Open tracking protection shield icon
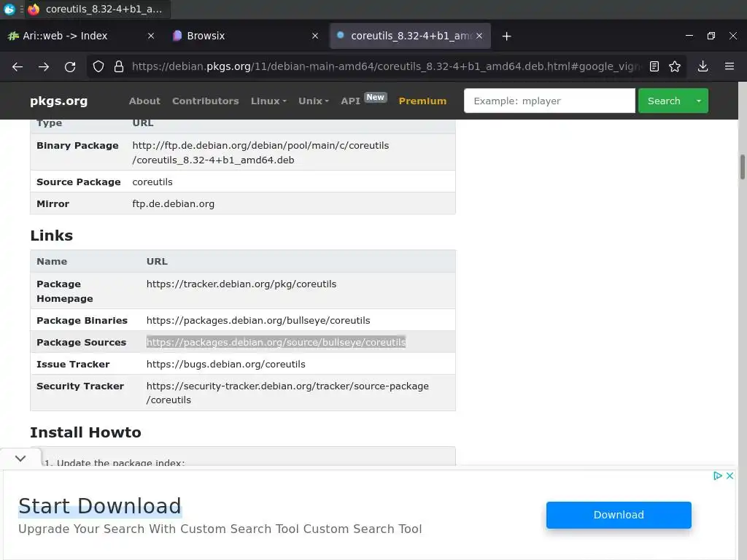Viewport: 747px width, 560px height. tap(98, 66)
